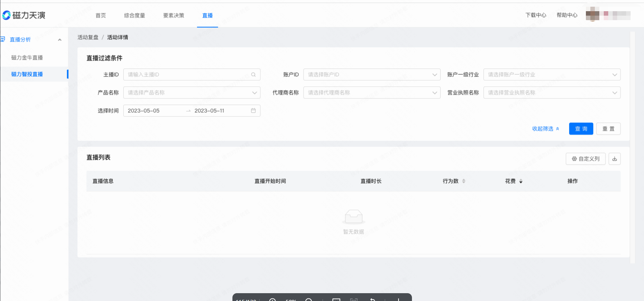Screen dimensions: 644x301
Task: Click the 查询 button
Action: coord(581,129)
